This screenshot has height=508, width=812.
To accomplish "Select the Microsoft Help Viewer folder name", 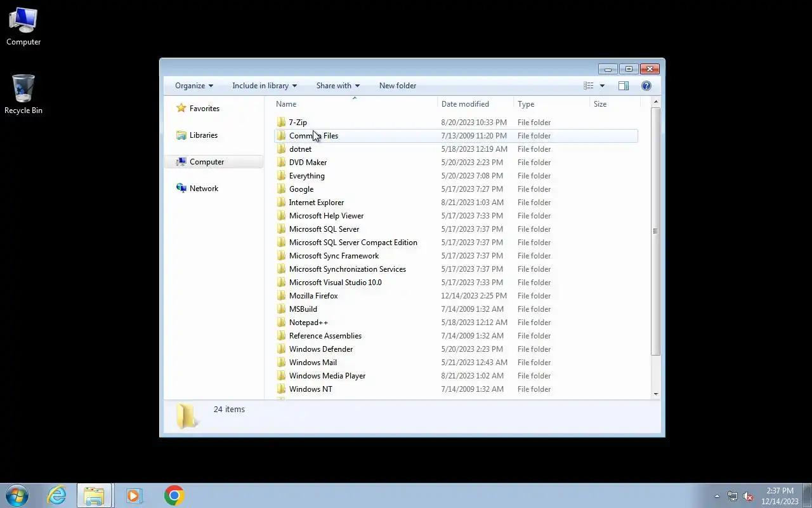I will [326, 215].
